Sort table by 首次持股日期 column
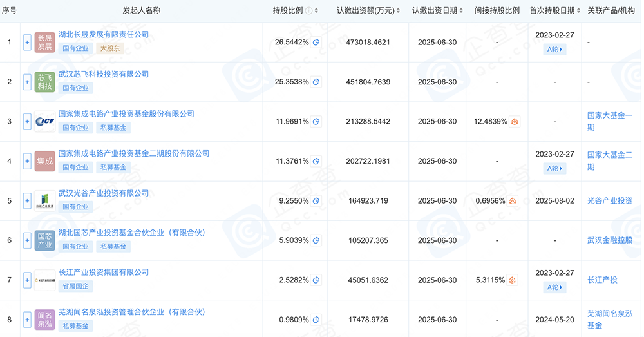 click(x=578, y=11)
